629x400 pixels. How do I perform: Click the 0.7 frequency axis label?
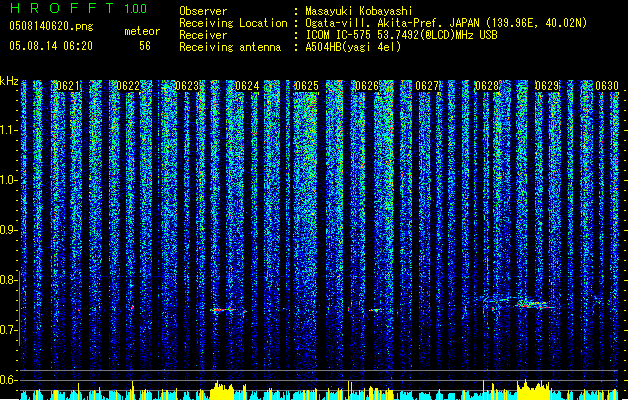point(9,330)
